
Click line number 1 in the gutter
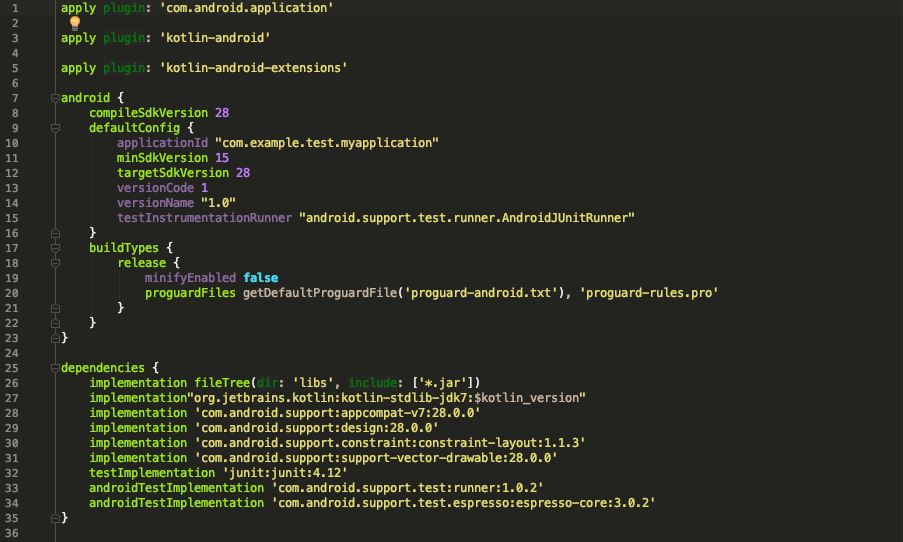point(15,8)
